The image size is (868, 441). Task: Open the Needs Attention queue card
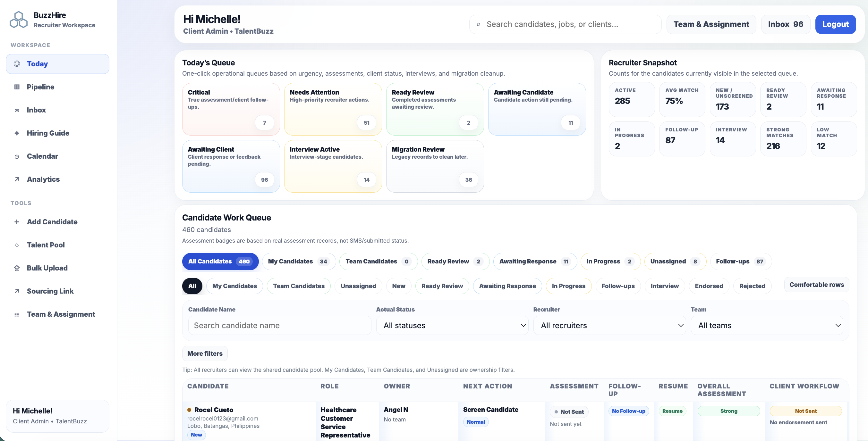[x=333, y=109]
